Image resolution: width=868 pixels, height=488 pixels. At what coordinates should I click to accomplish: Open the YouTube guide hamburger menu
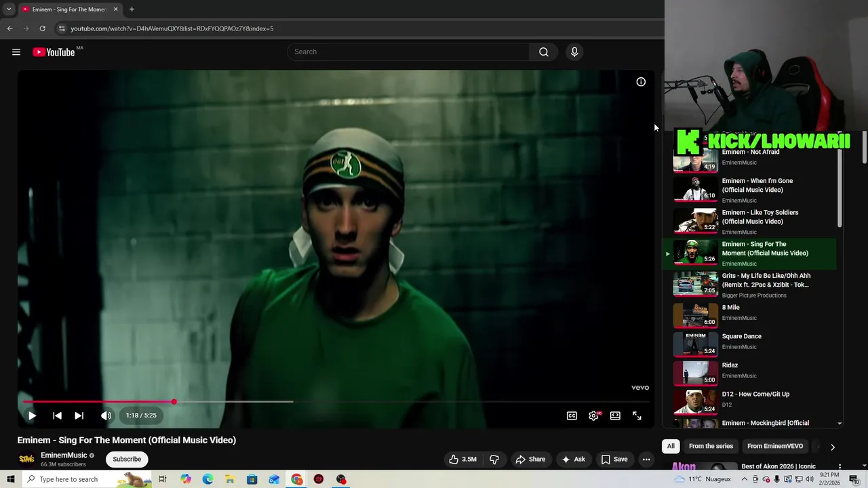[x=16, y=52]
